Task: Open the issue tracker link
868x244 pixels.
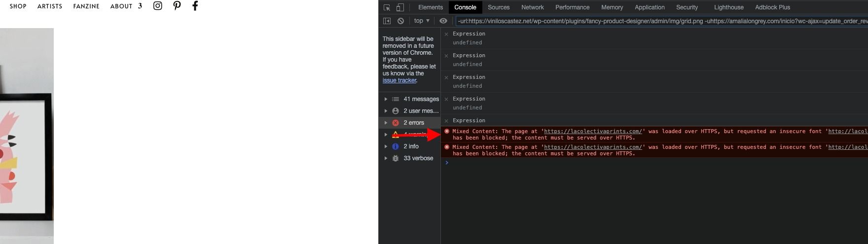Action: point(399,80)
